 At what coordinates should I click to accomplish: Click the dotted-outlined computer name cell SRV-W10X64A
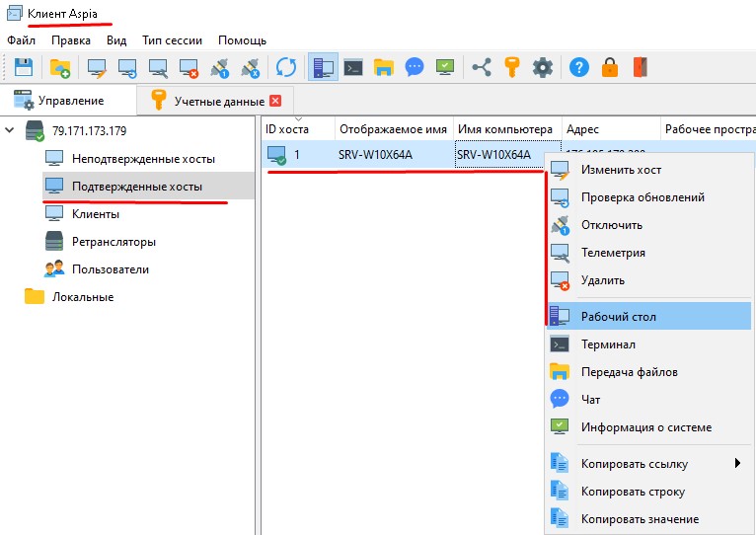coord(507,154)
